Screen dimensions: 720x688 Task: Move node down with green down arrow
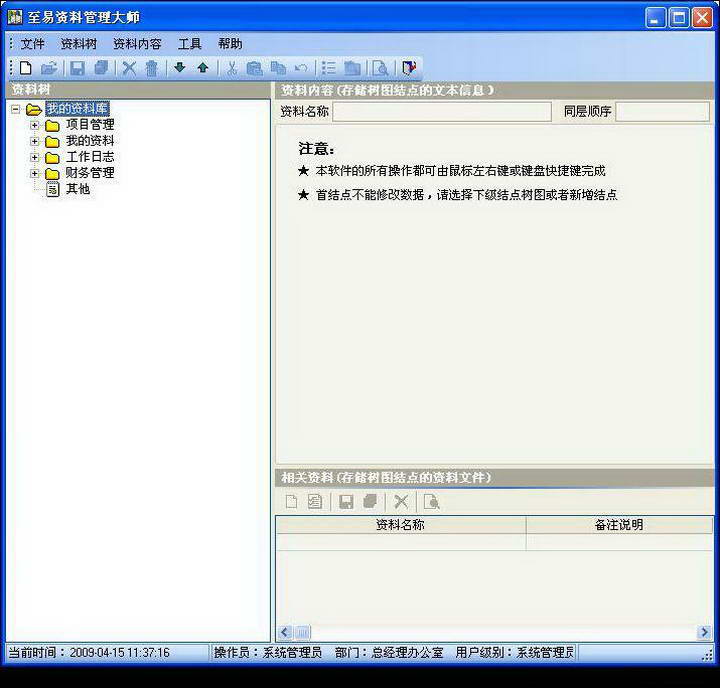pos(180,68)
